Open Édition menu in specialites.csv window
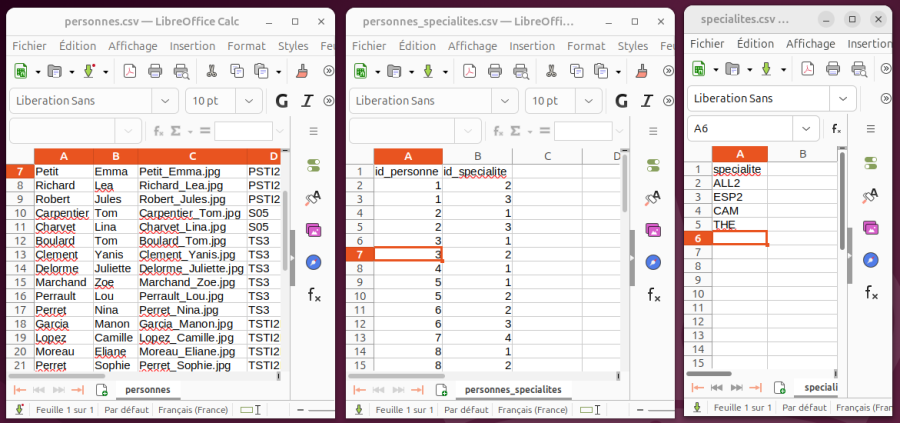The width and height of the screenshot is (900, 423). (755, 44)
